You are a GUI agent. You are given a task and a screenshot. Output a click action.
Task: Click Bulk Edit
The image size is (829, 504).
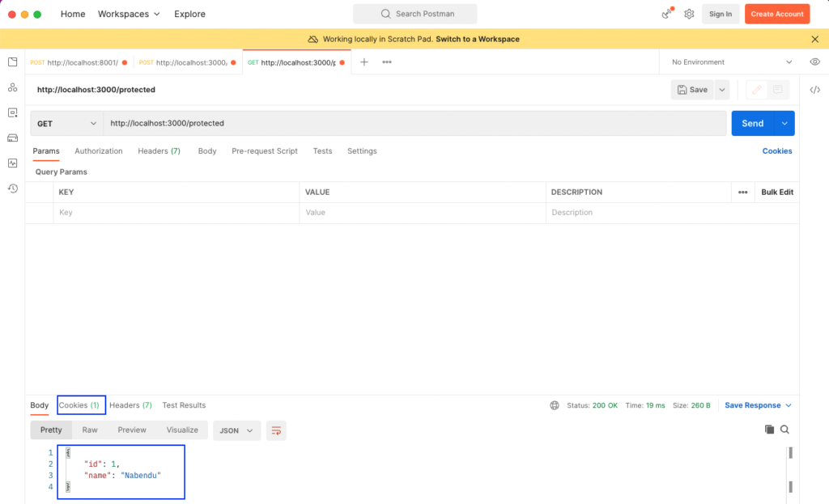click(x=777, y=193)
